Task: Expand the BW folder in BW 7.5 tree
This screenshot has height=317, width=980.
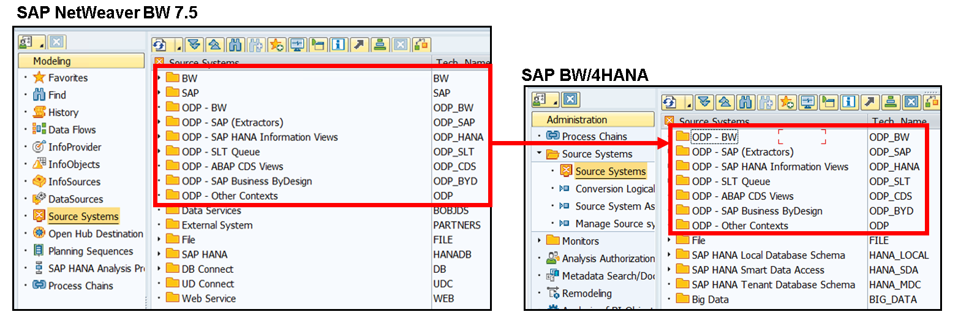Action: (x=159, y=78)
